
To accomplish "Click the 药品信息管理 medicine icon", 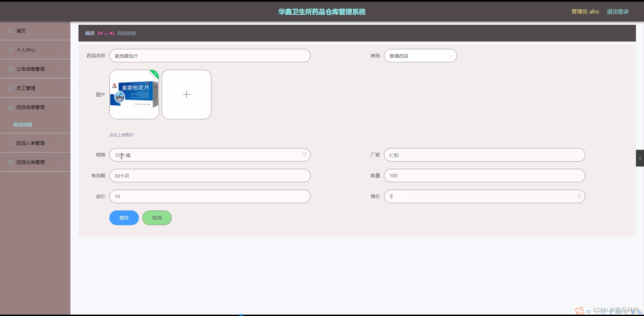I will [10, 107].
